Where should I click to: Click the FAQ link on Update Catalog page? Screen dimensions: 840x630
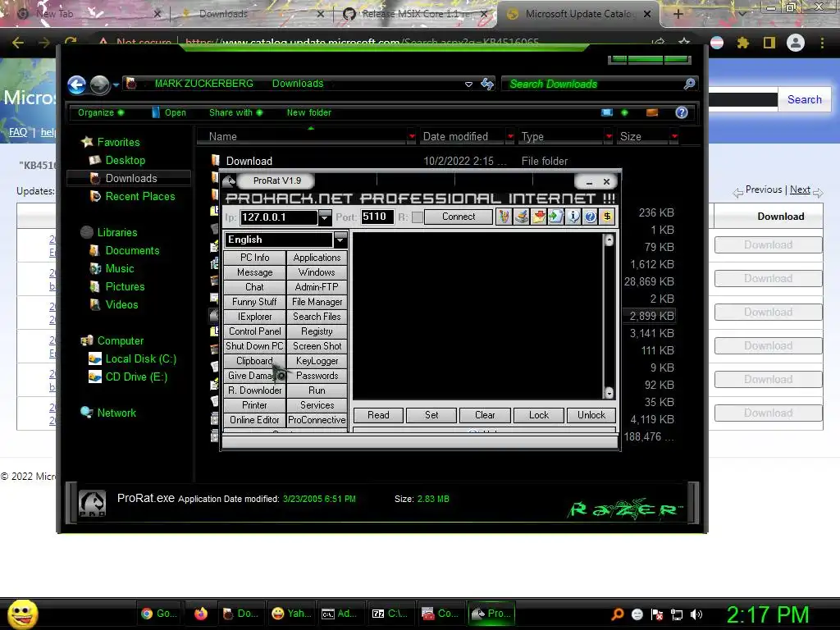18,132
